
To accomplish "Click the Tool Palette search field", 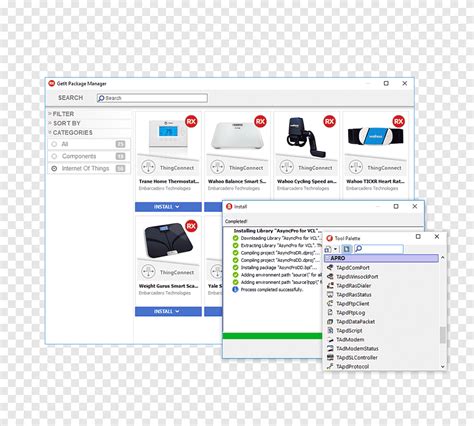I will [379, 249].
